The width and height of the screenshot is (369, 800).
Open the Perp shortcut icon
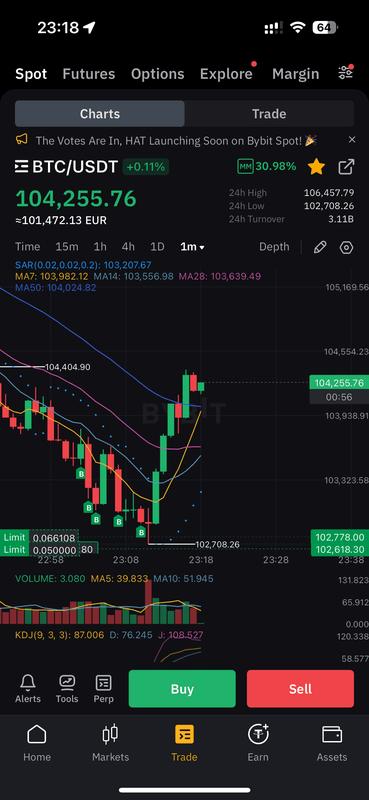tap(104, 688)
